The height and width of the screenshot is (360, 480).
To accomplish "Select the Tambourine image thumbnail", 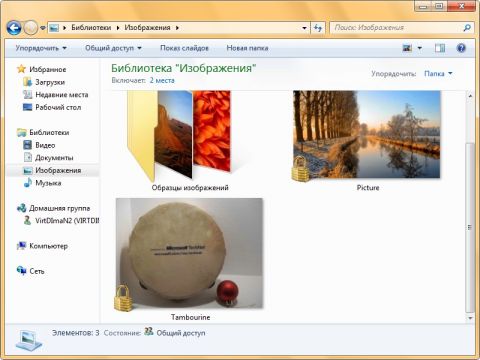I will pyautogui.click(x=189, y=253).
